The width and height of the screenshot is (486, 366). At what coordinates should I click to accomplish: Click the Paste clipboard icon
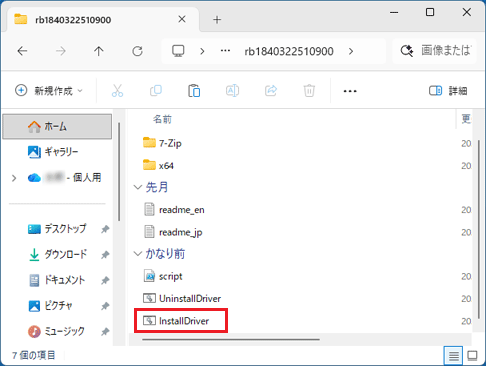click(194, 91)
